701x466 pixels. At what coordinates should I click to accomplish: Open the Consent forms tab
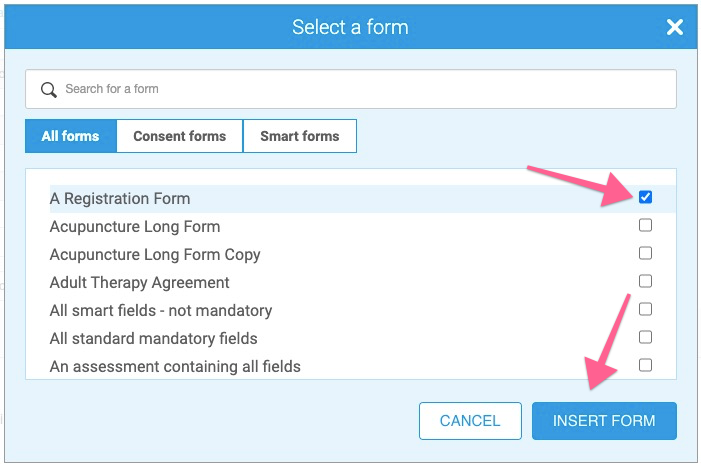point(180,136)
